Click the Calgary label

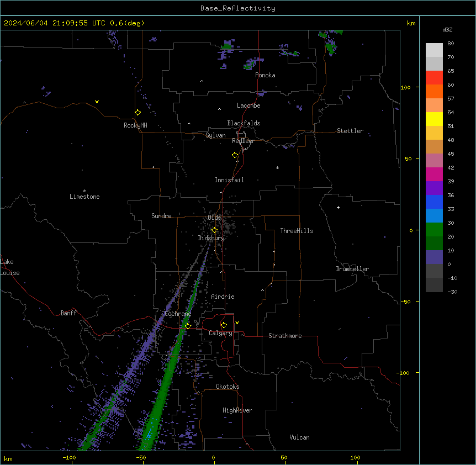pyautogui.click(x=220, y=333)
